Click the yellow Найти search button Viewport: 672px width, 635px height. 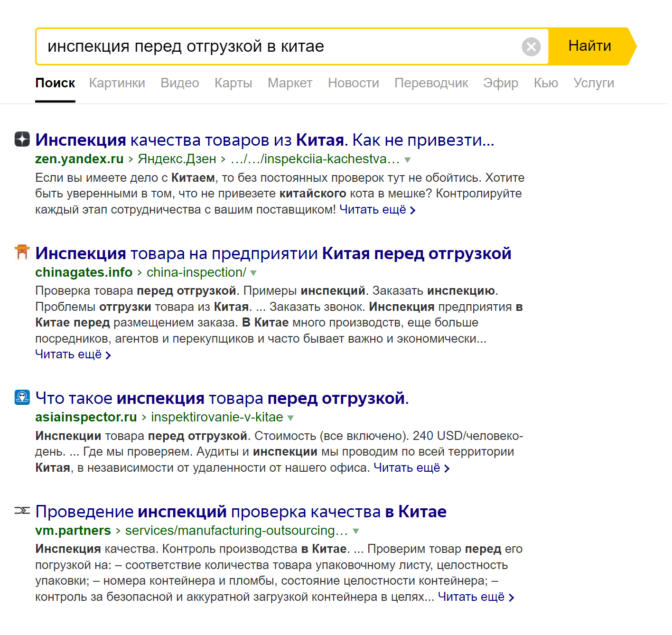tap(592, 46)
